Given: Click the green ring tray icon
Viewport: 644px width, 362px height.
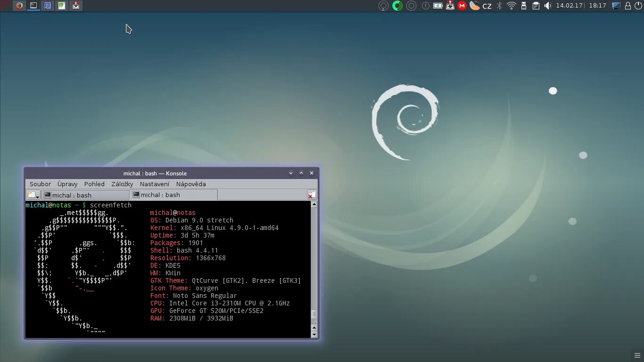Looking at the screenshot, I should click(397, 6).
